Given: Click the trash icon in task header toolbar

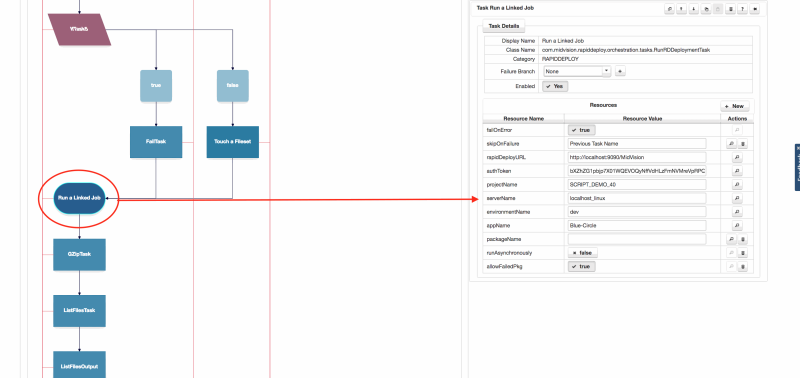Looking at the screenshot, I should click(731, 9).
